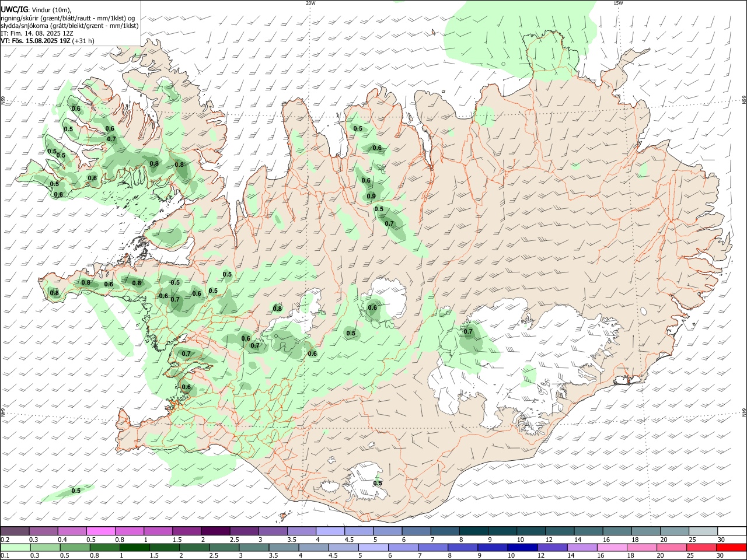Click lower legend swatch between 0.3 and 0.5
The height and width of the screenshot is (560, 747).
45,548
